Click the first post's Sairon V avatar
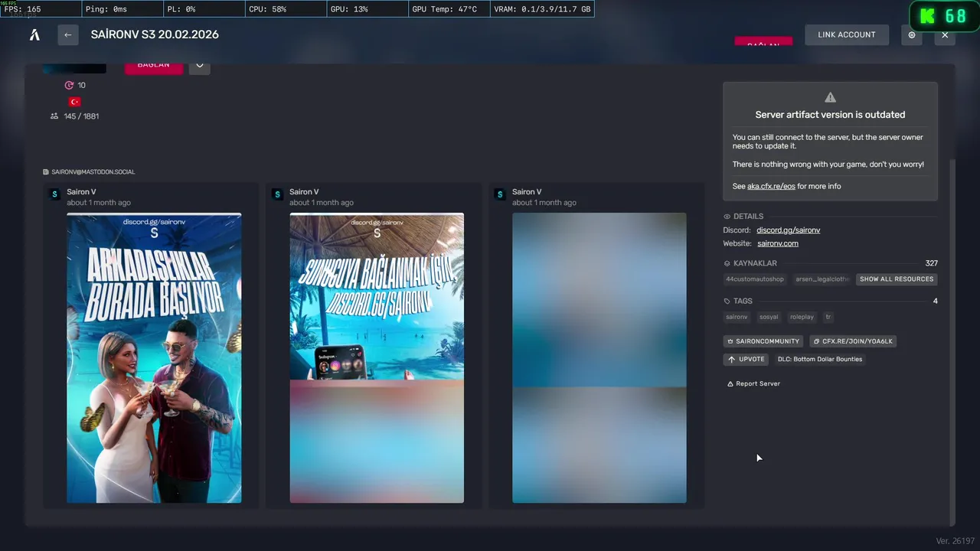 pos(54,194)
